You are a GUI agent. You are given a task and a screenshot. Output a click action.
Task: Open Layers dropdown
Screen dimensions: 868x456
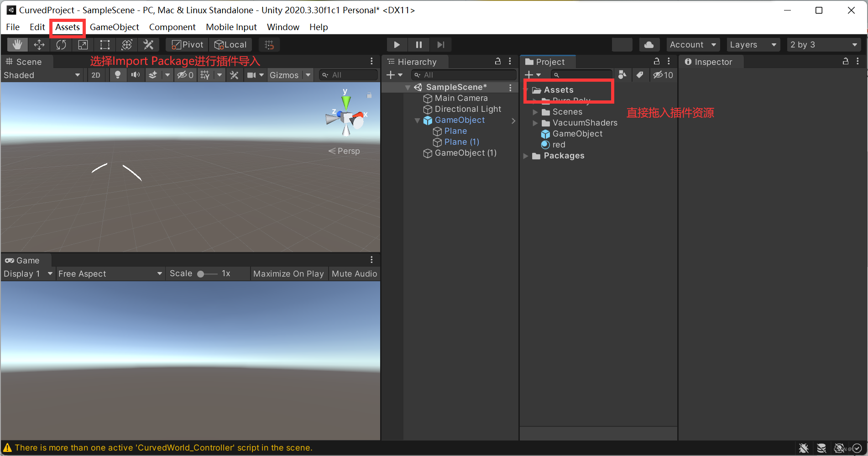753,45
